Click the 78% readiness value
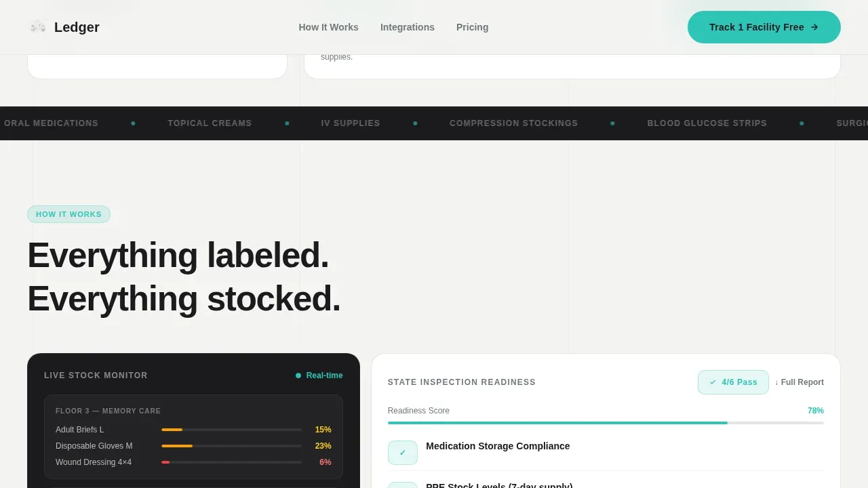The image size is (868, 488). coord(815,411)
